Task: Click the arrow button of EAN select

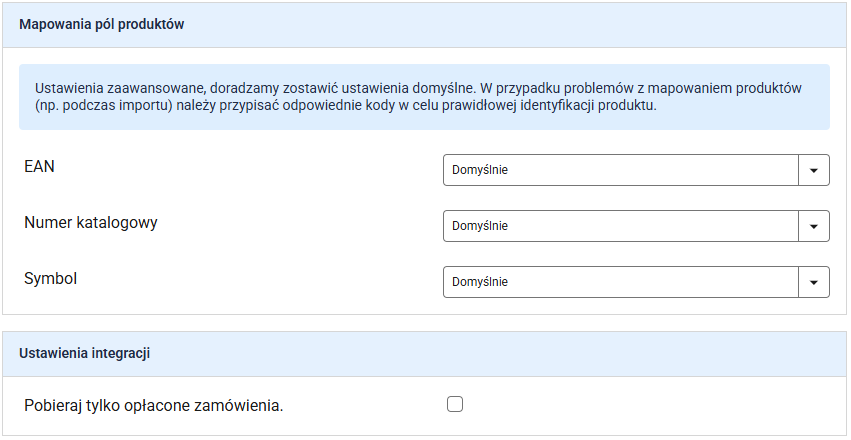Action: [x=814, y=170]
